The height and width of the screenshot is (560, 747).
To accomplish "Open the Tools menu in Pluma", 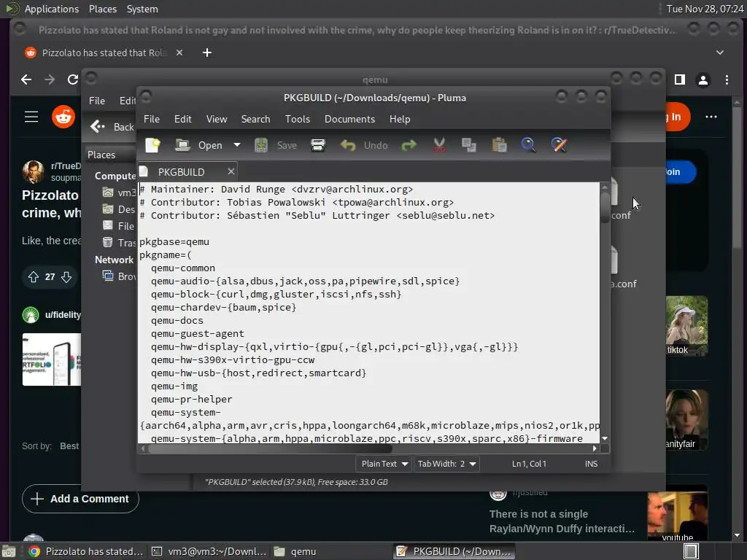I will (298, 119).
